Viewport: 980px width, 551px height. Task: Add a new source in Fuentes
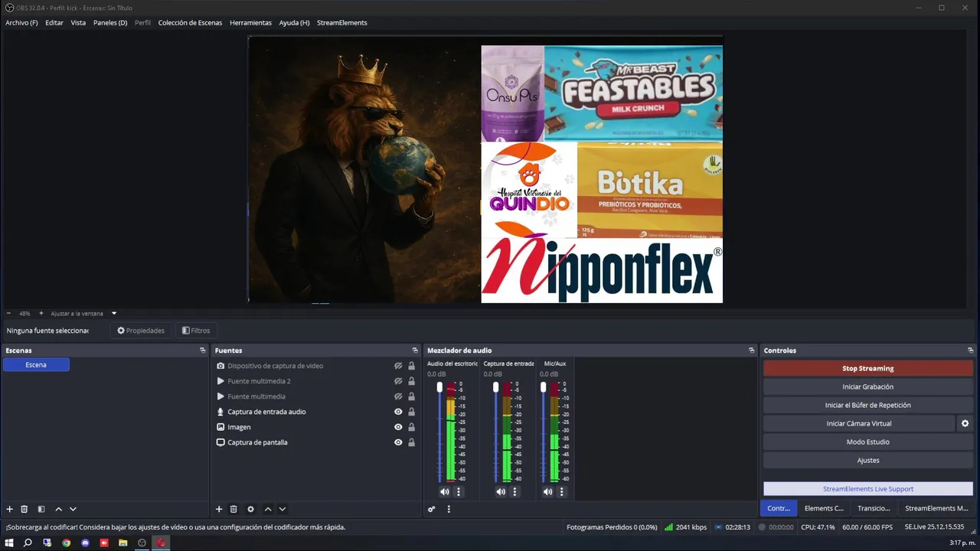point(219,509)
